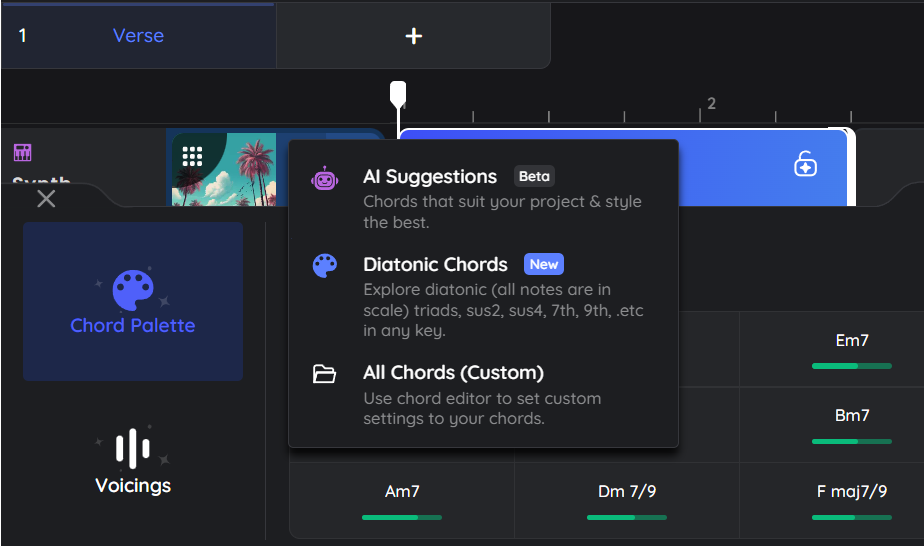Image resolution: width=924 pixels, height=546 pixels.
Task: Select the Am7 chord
Action: (402, 491)
